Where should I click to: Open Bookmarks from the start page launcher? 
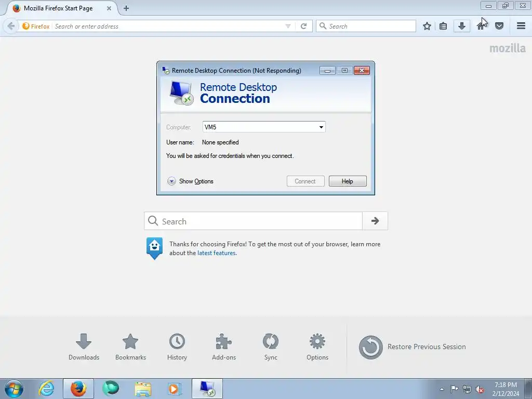(x=130, y=347)
